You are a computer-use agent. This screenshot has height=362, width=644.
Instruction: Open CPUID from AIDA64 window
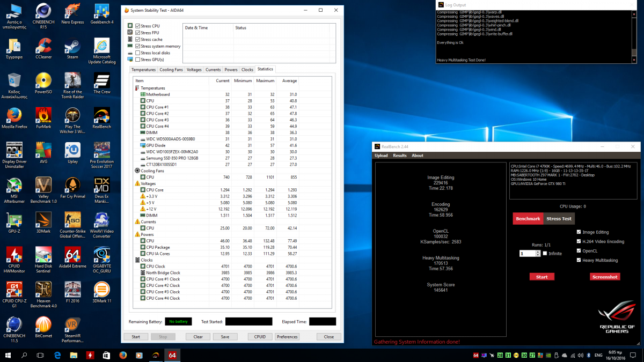260,337
